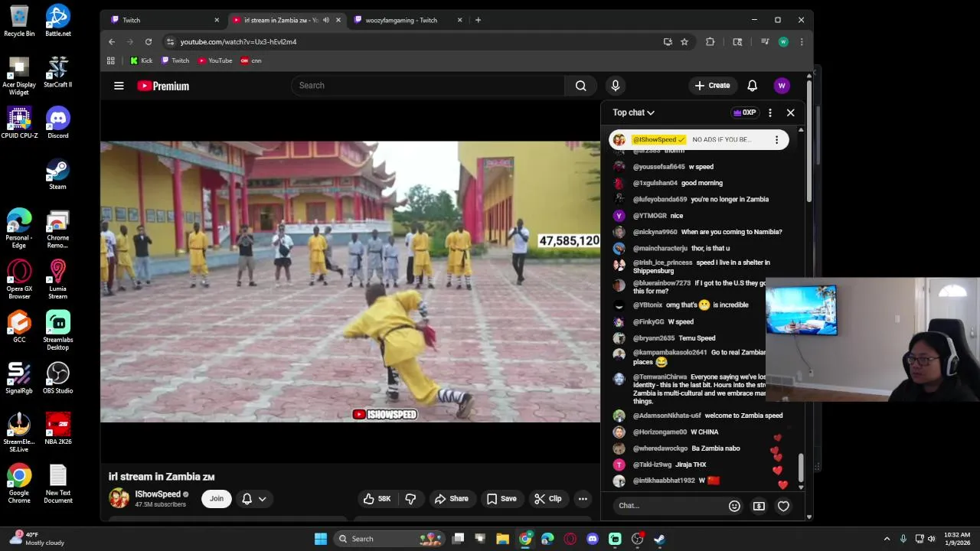The height and width of the screenshot is (551, 980).
Task: Create a Clip of the stream
Action: [547, 499]
